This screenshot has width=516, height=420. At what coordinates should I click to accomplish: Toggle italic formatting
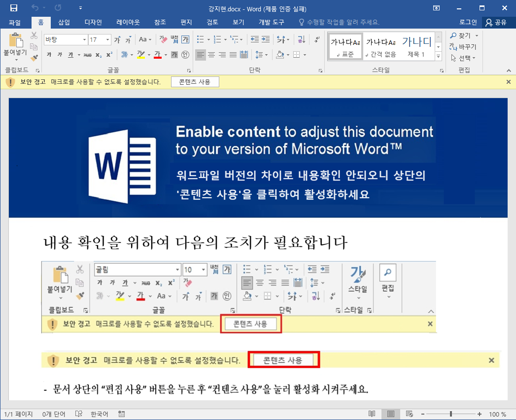[60, 55]
